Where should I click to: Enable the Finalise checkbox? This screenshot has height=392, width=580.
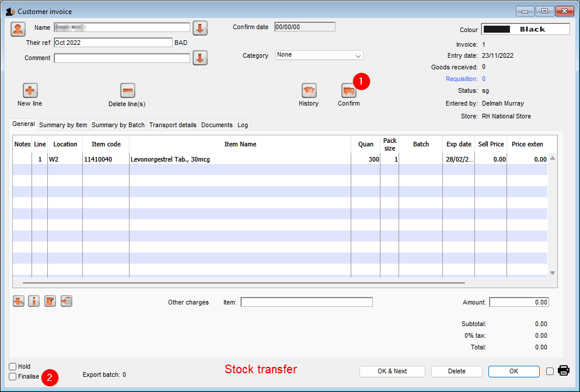click(x=13, y=376)
